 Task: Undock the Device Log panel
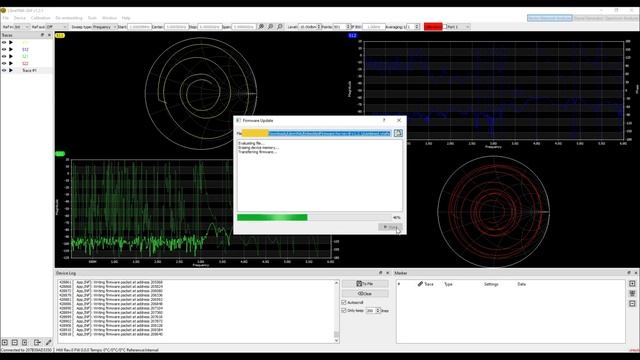tap(380, 273)
